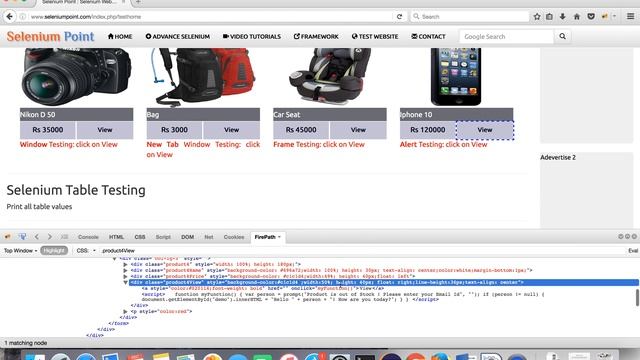Switch to the DOM tab
Image resolution: width=640 pixels, height=360 pixels.
(x=188, y=237)
